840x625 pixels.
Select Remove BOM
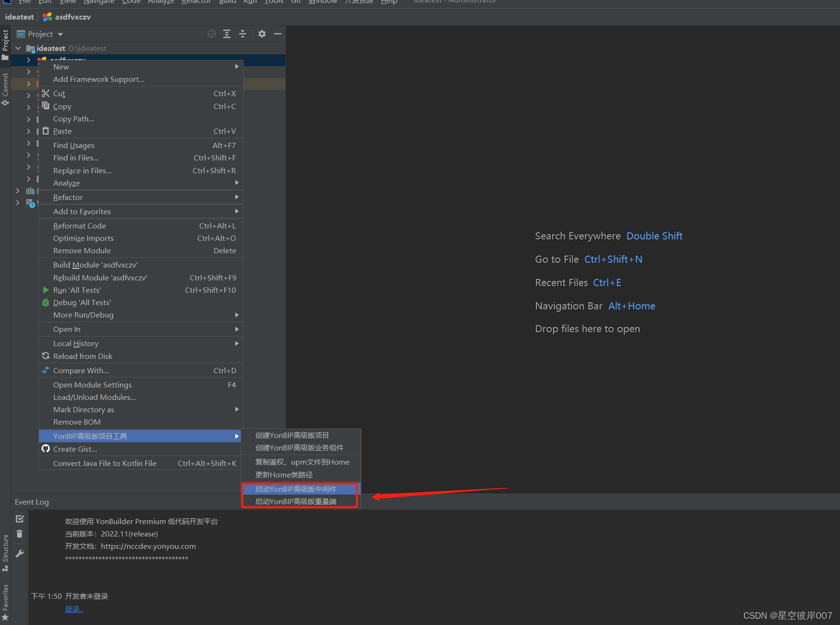(141, 422)
